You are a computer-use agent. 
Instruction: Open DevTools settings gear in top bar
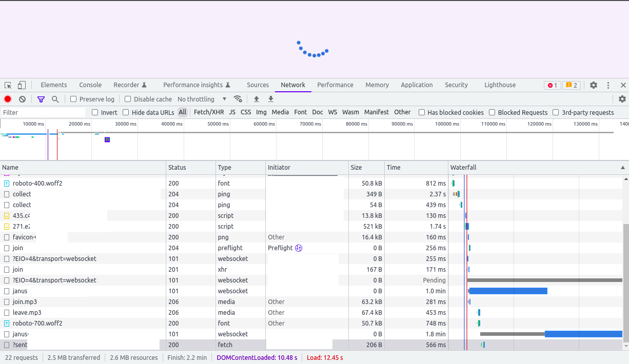click(x=594, y=85)
